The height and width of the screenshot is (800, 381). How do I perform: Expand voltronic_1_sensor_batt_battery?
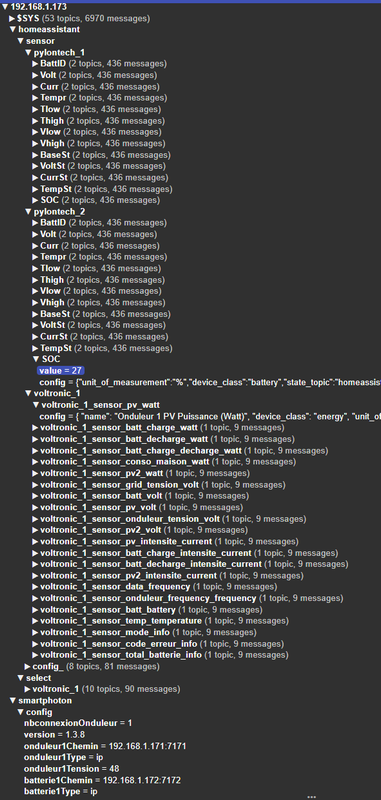35,610
